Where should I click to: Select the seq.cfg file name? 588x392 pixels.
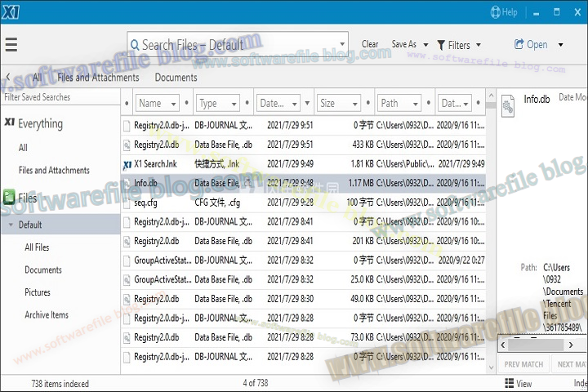145,203
